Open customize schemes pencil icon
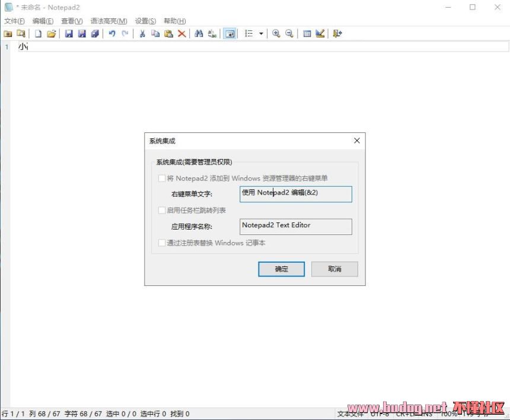 pyautogui.click(x=320, y=33)
